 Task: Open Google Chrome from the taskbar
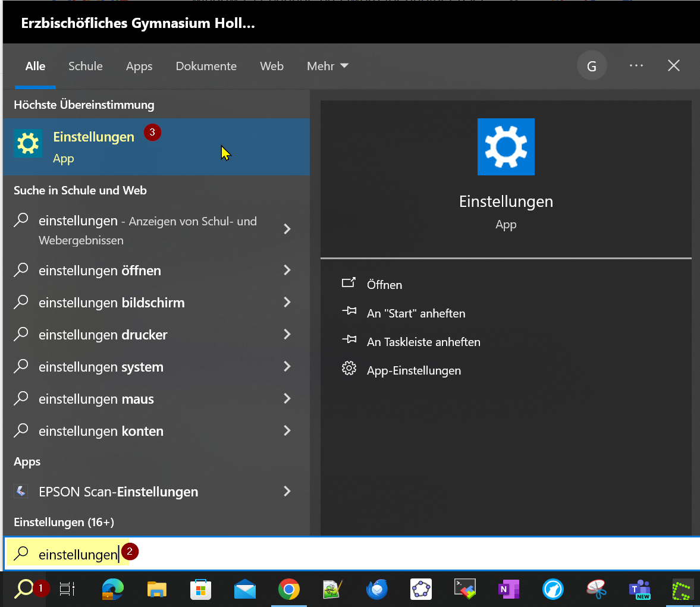pyautogui.click(x=289, y=589)
